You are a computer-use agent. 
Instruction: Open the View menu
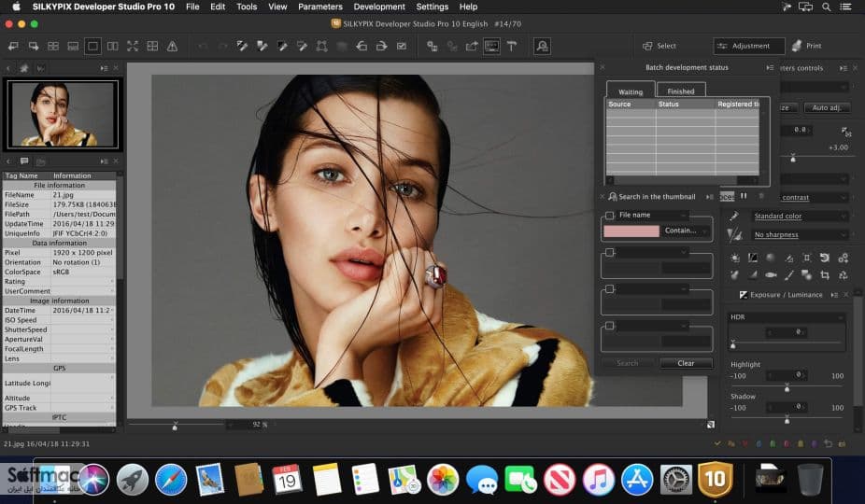[x=277, y=7]
